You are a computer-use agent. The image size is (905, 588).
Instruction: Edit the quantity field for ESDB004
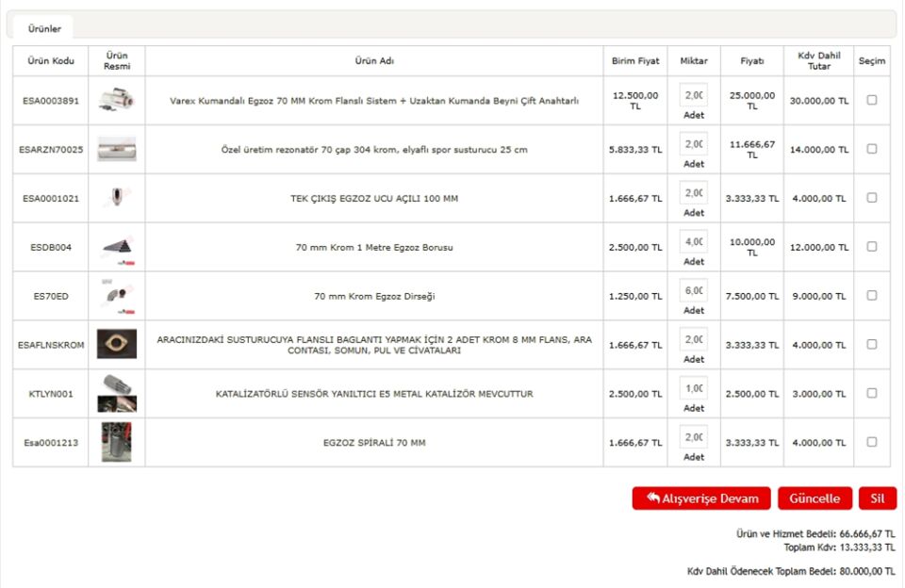tap(693, 242)
